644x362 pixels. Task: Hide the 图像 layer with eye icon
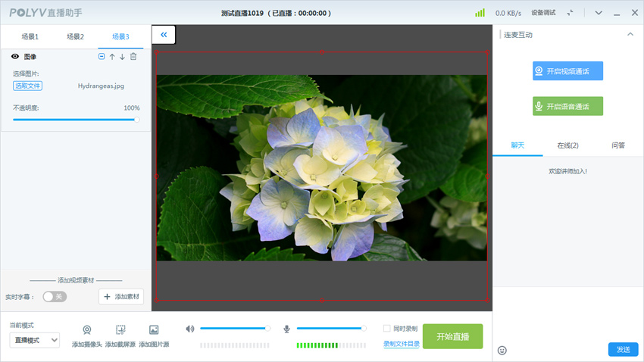point(15,57)
